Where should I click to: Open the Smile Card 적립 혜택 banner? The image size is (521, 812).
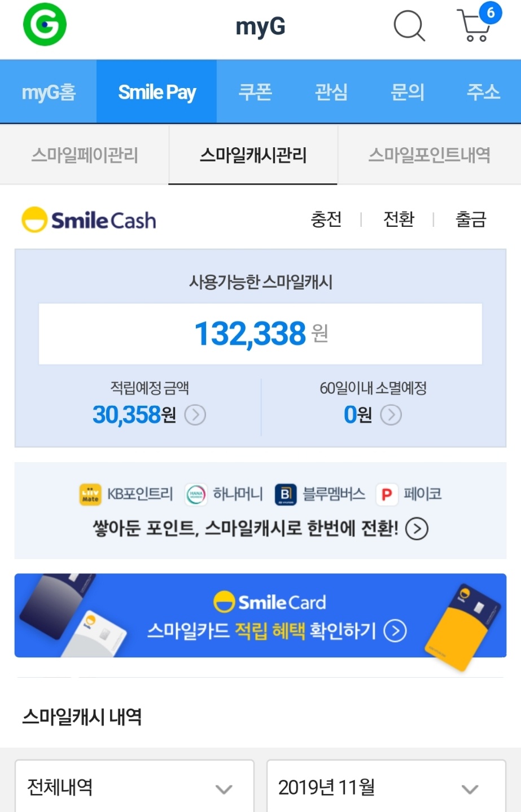(x=260, y=616)
